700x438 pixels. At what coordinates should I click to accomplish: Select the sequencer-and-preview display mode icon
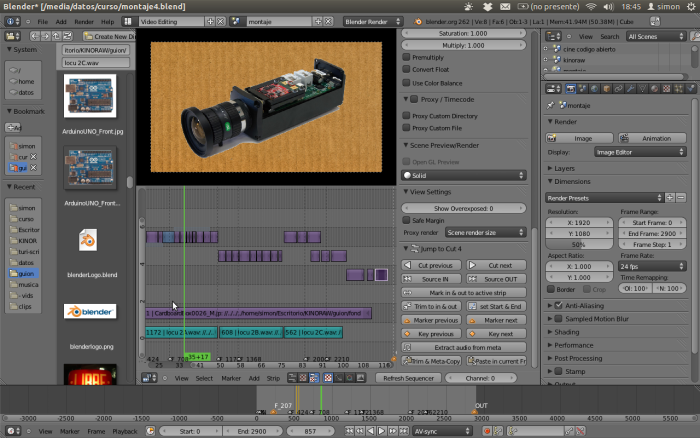[x=315, y=378]
